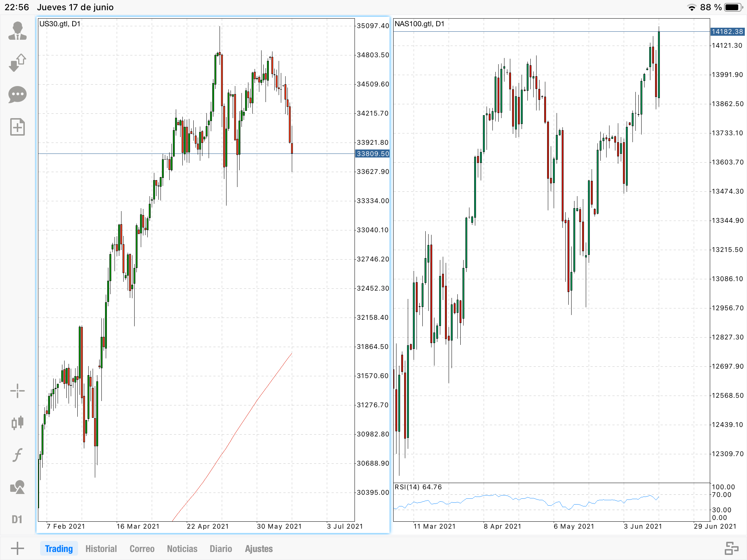Open the new trade order arrows icon
This screenshot has height=560, width=747.
[17, 63]
